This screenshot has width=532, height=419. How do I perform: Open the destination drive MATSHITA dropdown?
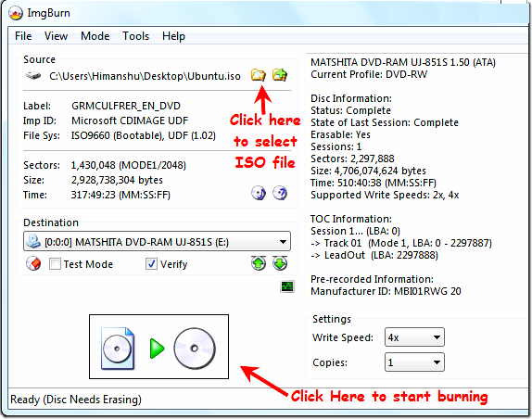(x=157, y=242)
